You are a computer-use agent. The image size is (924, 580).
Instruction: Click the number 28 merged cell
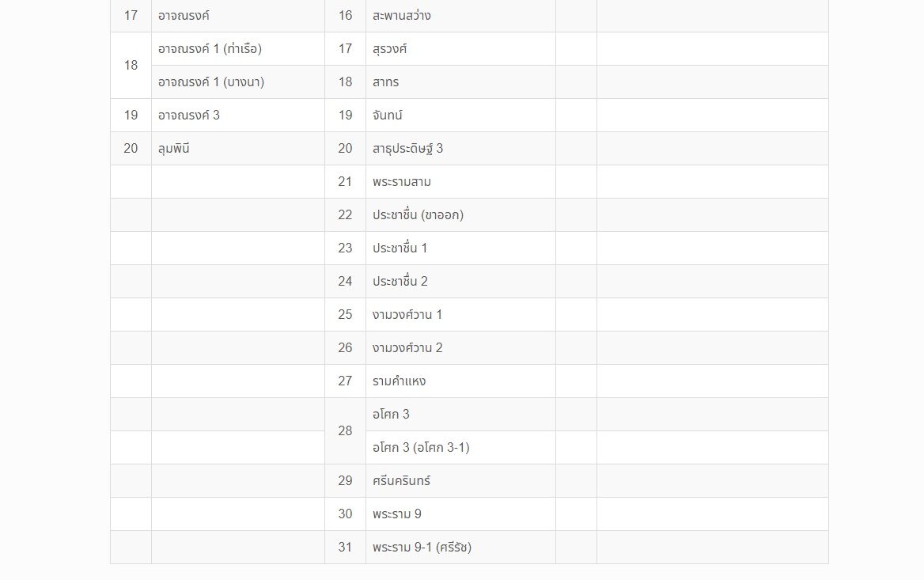346,431
